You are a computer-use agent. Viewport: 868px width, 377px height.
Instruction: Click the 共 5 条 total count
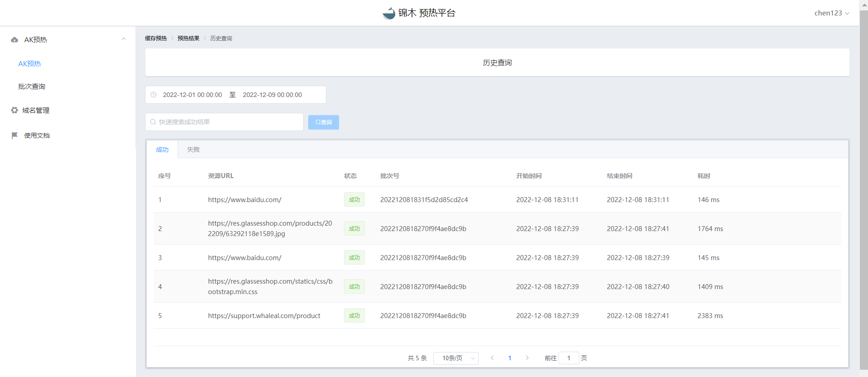(417, 358)
